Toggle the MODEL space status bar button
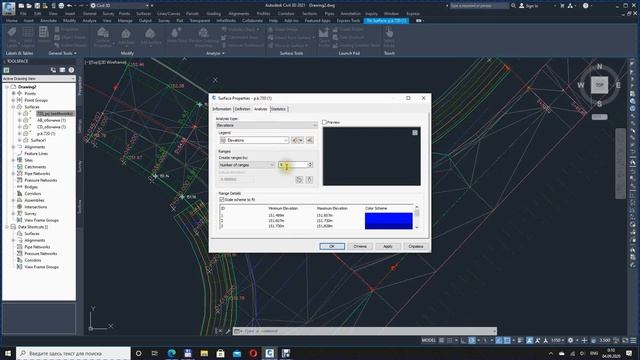This screenshot has width=640, height=360. pyautogui.click(x=428, y=340)
